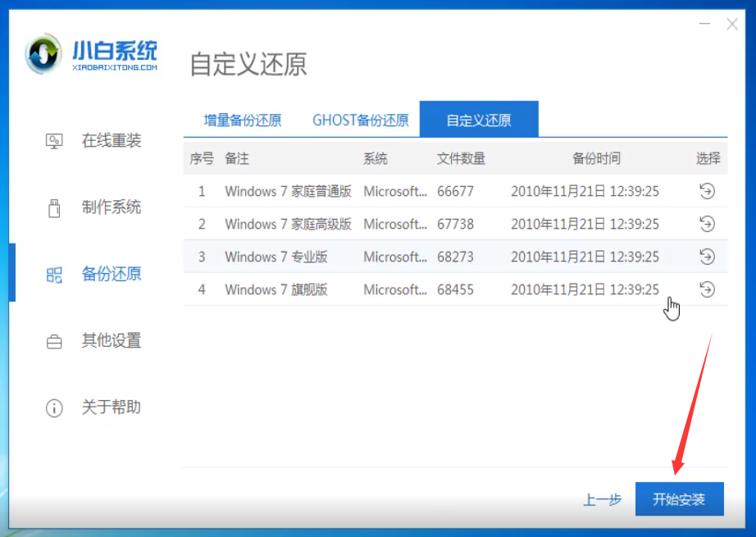This screenshot has width=756, height=537.
Task: Switch to the 增量备份还原 tab
Action: point(244,120)
